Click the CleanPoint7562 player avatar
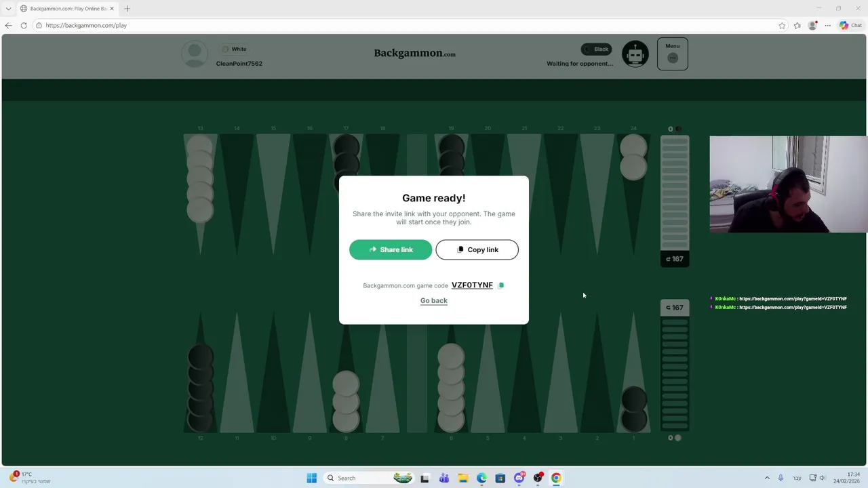 pyautogui.click(x=195, y=54)
